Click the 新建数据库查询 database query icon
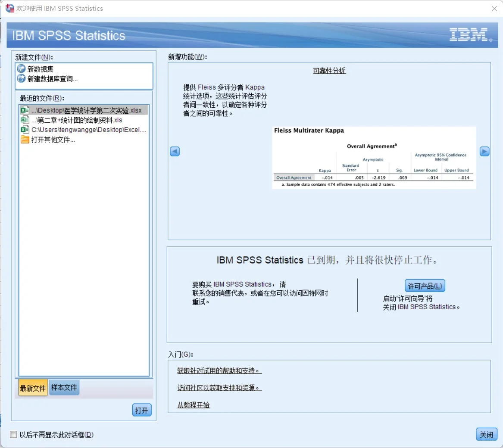This screenshot has height=448, width=503. point(21,78)
